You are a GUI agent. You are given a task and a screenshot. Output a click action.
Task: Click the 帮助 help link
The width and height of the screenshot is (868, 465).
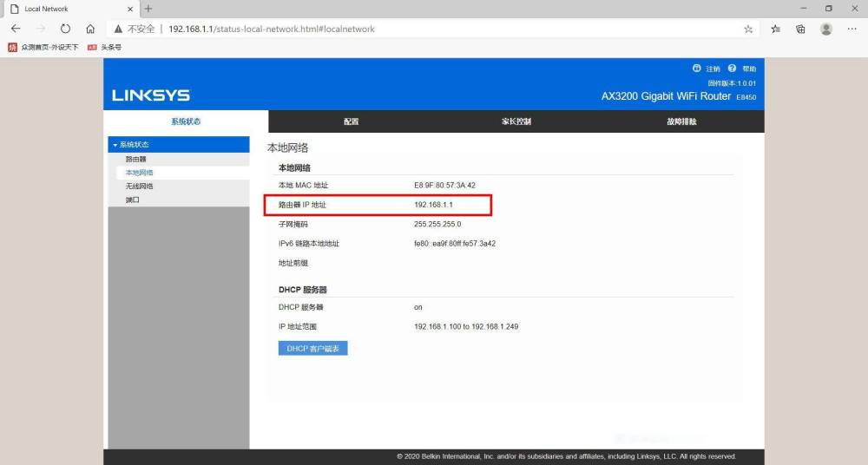pyautogui.click(x=749, y=69)
